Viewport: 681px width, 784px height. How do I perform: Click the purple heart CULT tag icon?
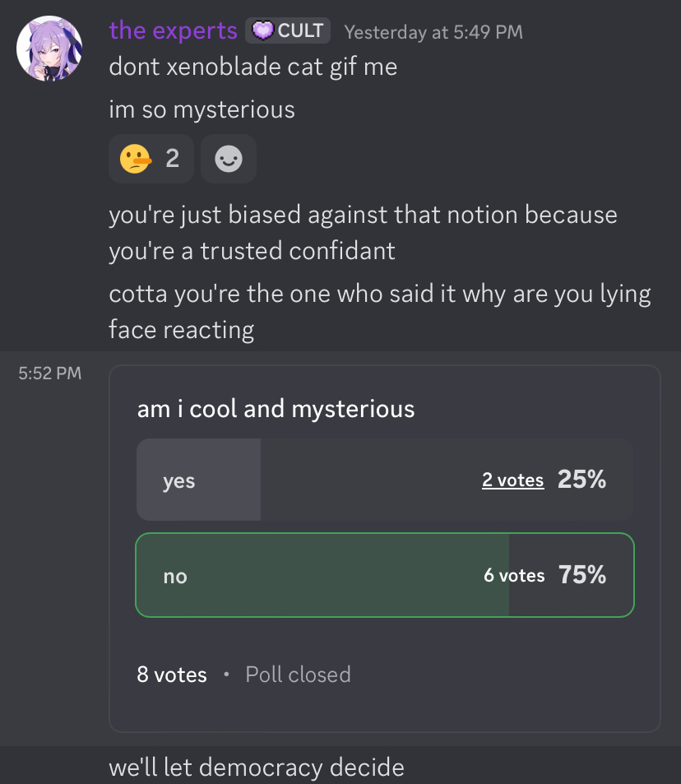coord(263,31)
